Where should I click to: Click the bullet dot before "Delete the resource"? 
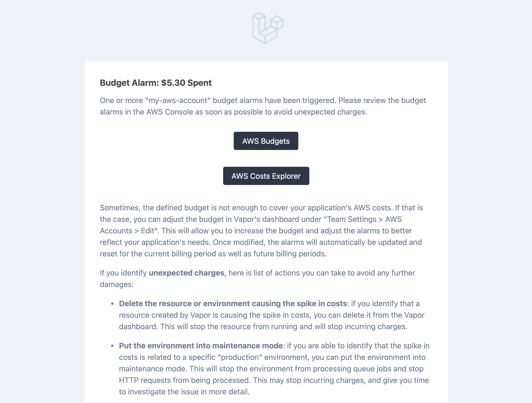point(112,304)
